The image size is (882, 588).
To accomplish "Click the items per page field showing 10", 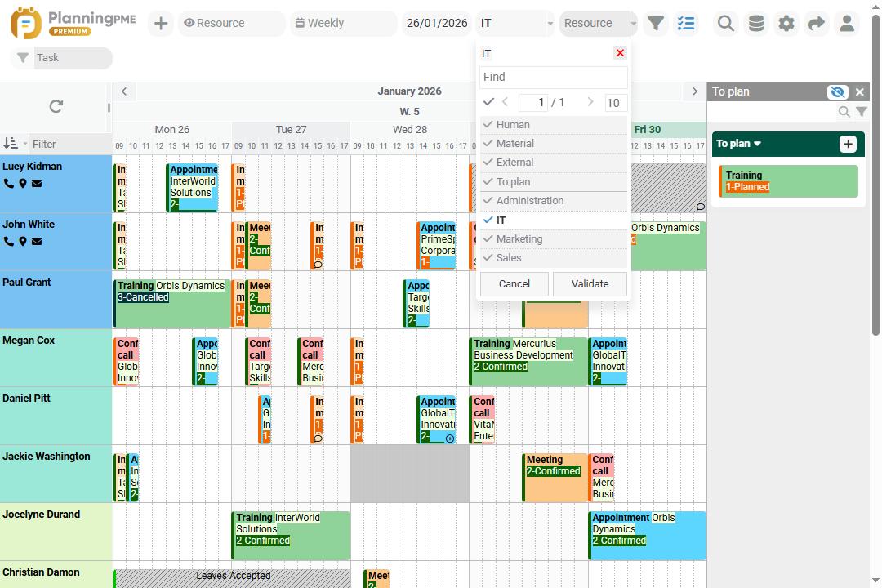I will 616,103.
